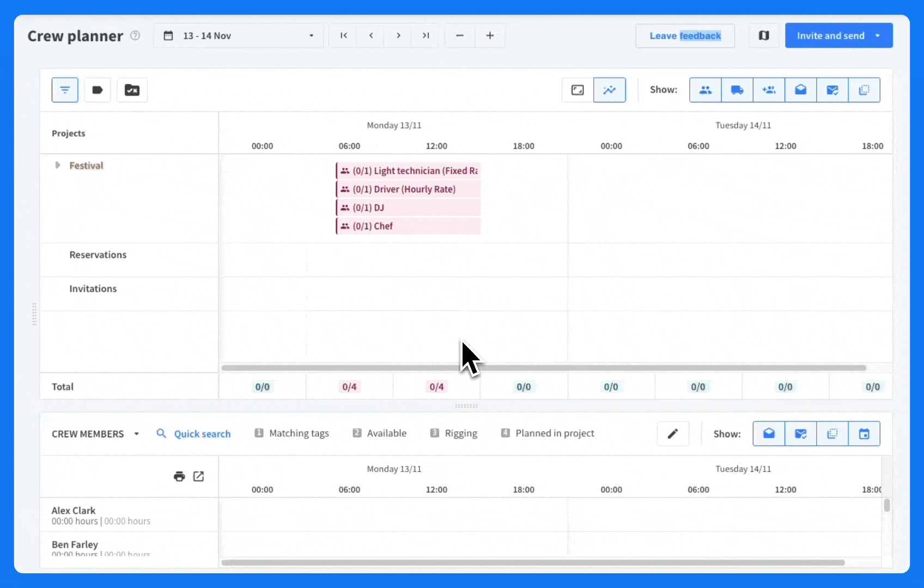Toggle crew list calendar icon
Screen dimensions: 924x588
pyautogui.click(x=864, y=434)
